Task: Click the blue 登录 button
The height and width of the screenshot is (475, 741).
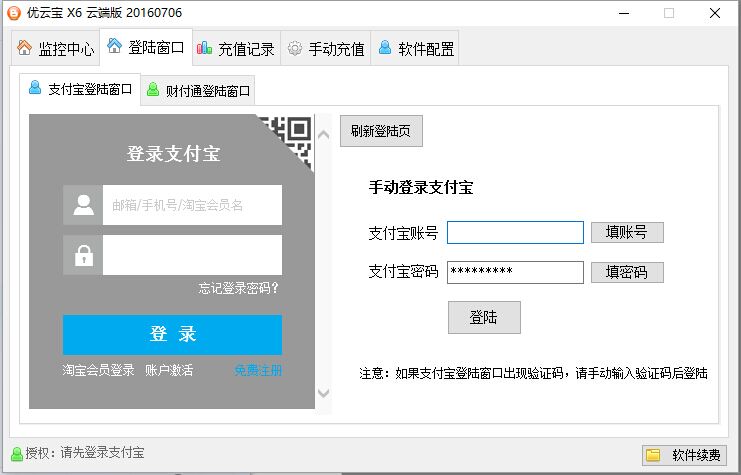Action: (x=172, y=334)
